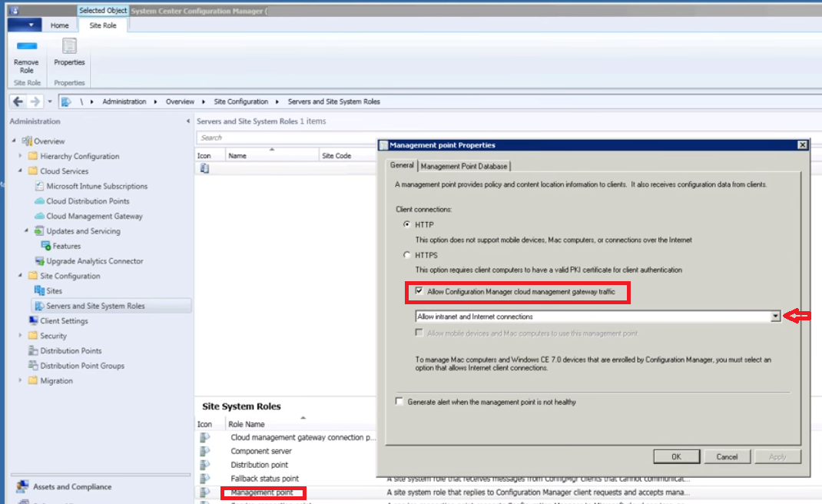This screenshot has height=504, width=822.
Task: Toggle Allow cloud management gateway traffic checkbox
Action: click(419, 291)
